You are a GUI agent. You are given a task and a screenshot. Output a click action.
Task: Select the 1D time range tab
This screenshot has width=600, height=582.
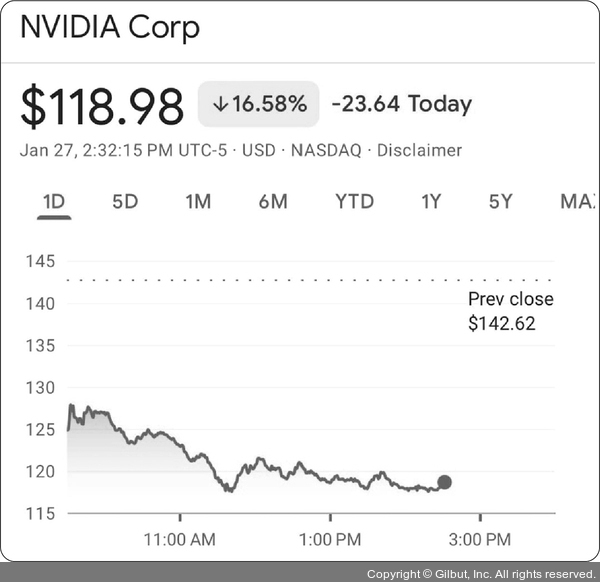tap(53, 202)
